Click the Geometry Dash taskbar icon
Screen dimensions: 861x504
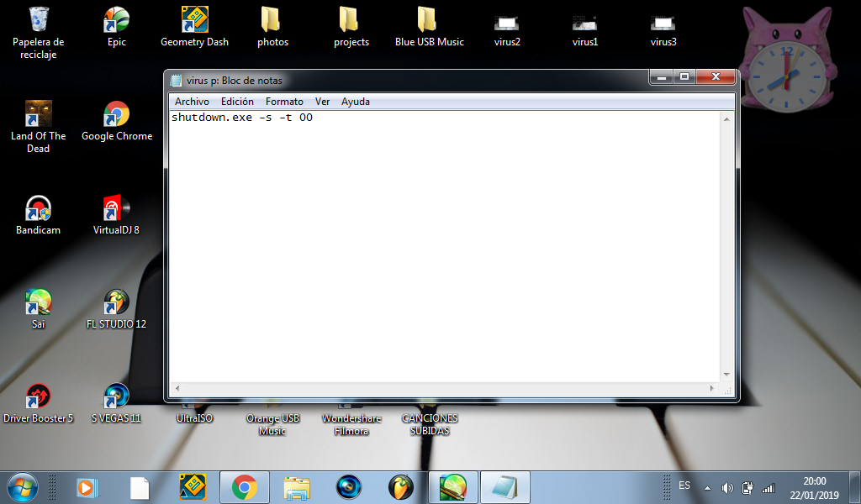pos(193,487)
